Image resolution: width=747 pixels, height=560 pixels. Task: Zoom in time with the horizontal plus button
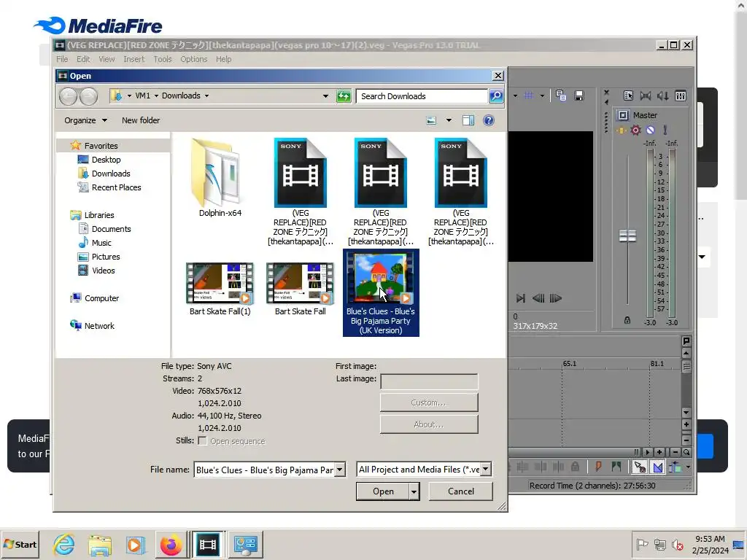pos(659,452)
